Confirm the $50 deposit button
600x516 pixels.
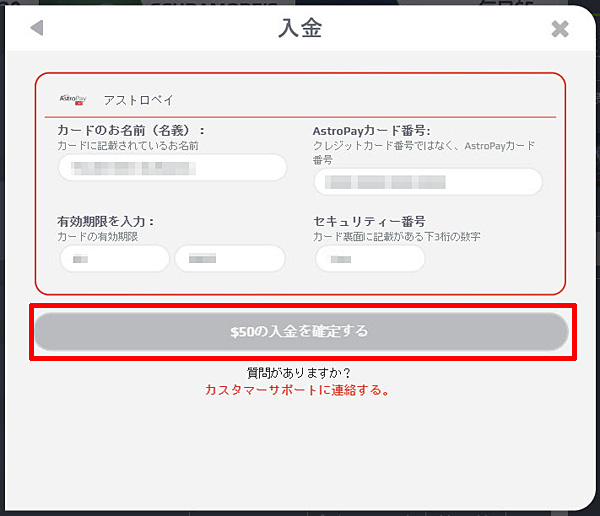point(301,331)
